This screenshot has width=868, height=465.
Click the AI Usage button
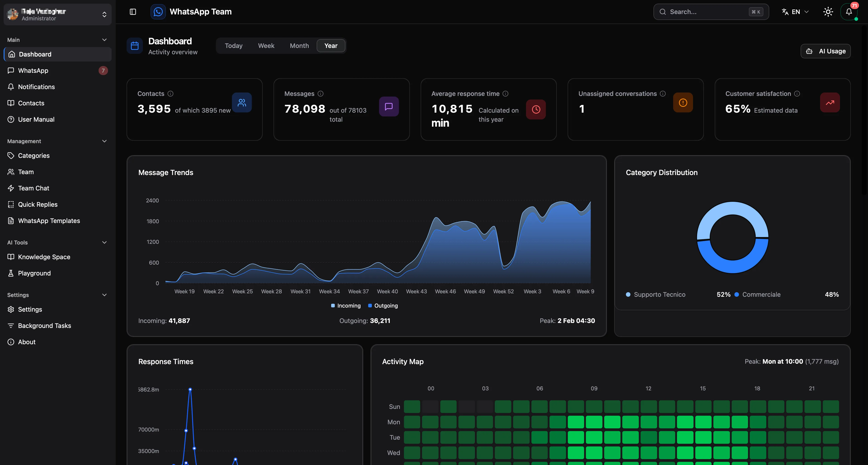coord(825,51)
